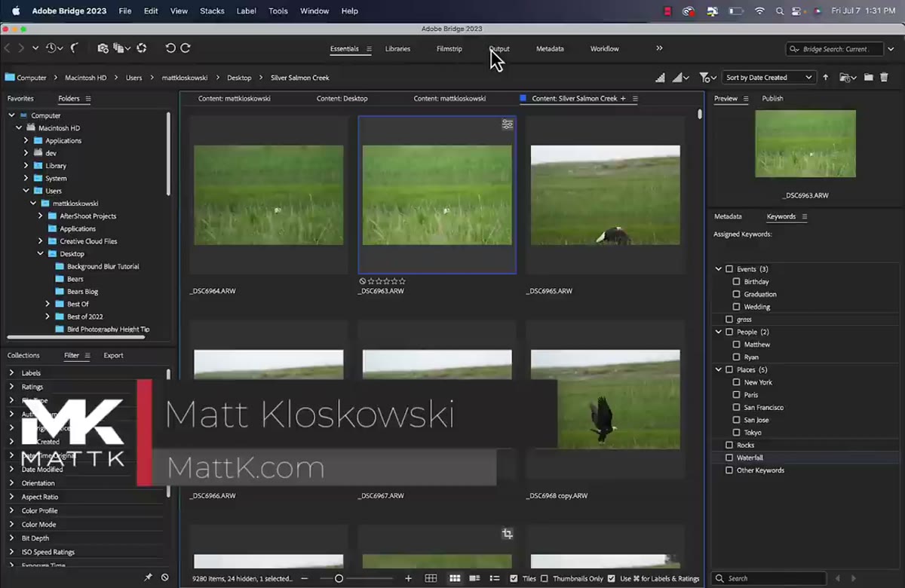
Task: Go back with the left arrow
Action: pos(8,48)
